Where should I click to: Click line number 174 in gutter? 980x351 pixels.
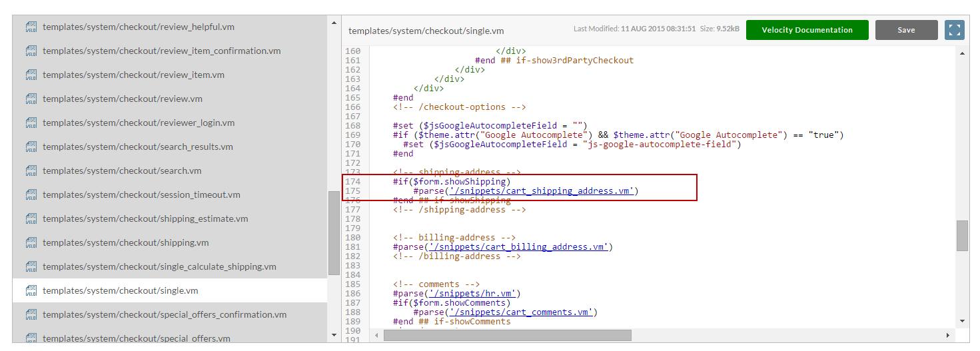click(352, 182)
